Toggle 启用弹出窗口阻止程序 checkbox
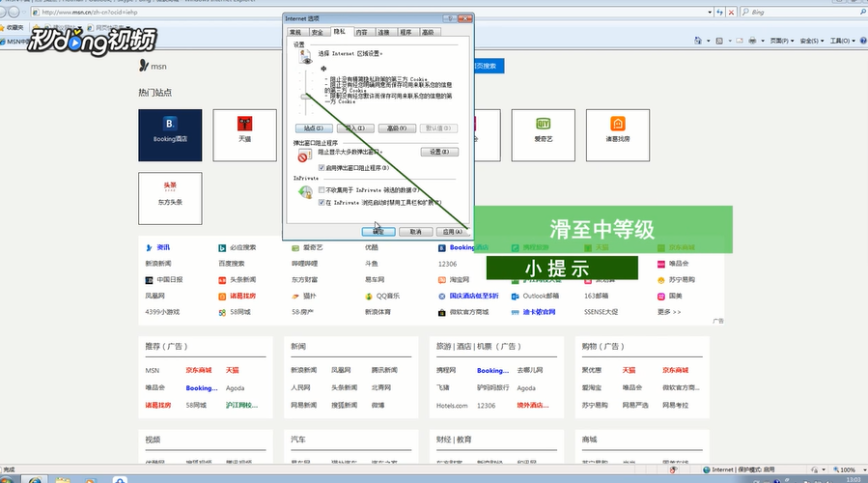The width and height of the screenshot is (868, 483). [322, 167]
